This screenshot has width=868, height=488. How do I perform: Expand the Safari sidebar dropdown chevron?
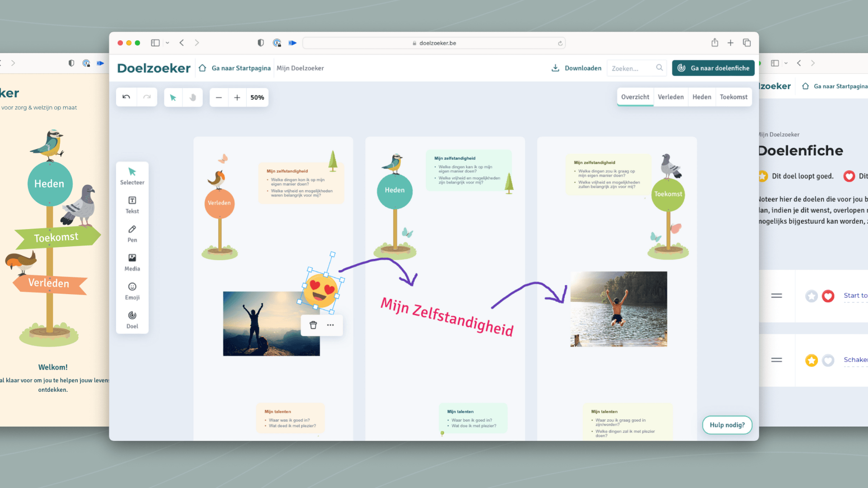coord(167,43)
